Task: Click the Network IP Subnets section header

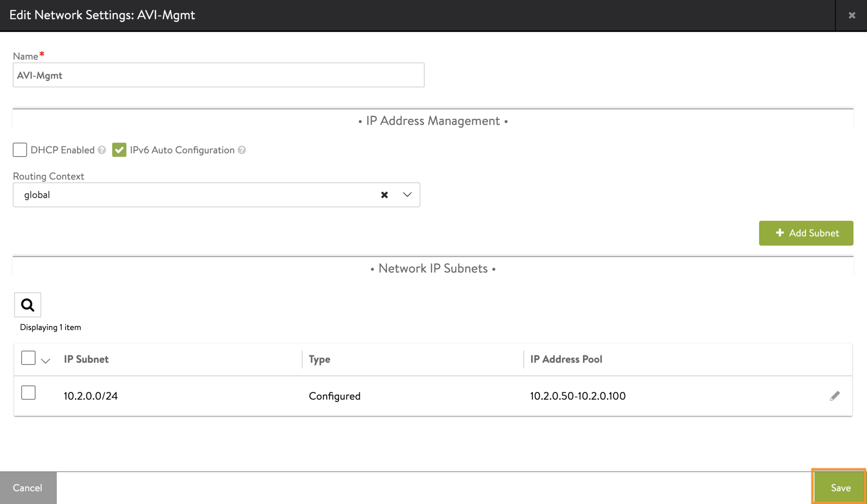Action: 433,268
